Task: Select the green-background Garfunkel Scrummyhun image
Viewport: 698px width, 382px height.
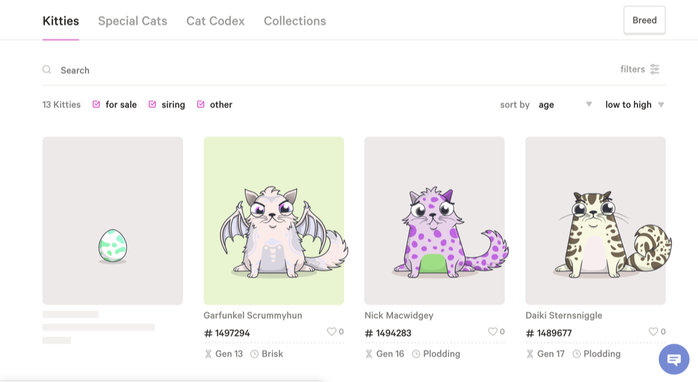Action: click(274, 221)
